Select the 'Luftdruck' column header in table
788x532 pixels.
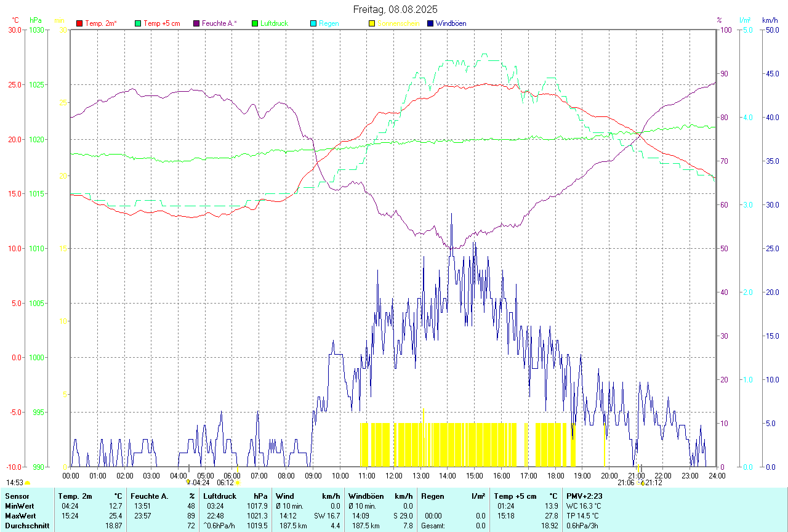tap(220, 496)
